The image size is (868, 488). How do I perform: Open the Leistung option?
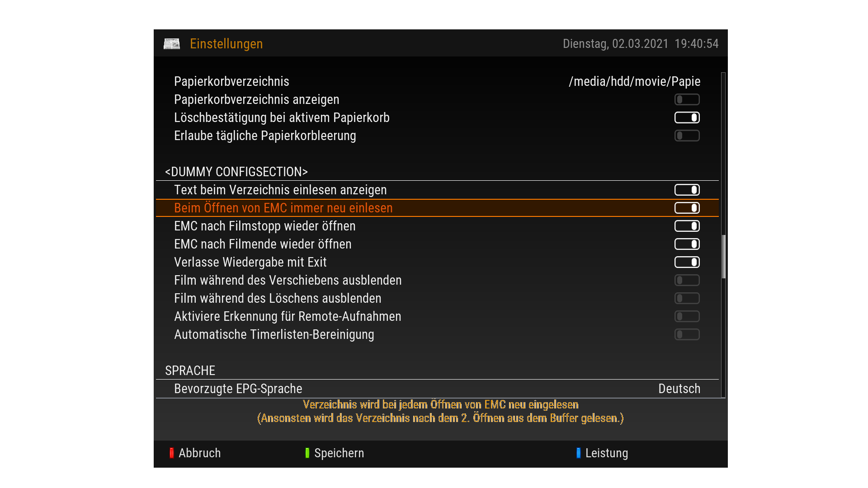click(606, 453)
